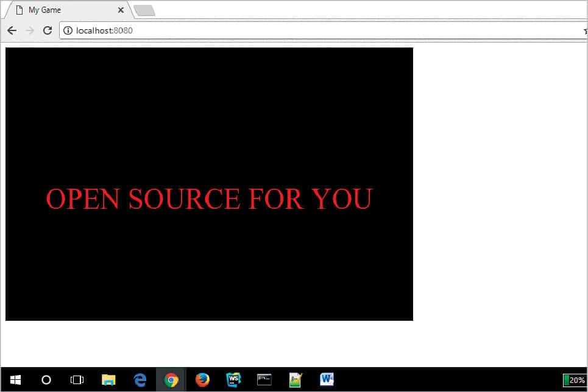The image size is (588, 392).
Task: Focus the address bar showing localhost:8080
Action: (324, 30)
